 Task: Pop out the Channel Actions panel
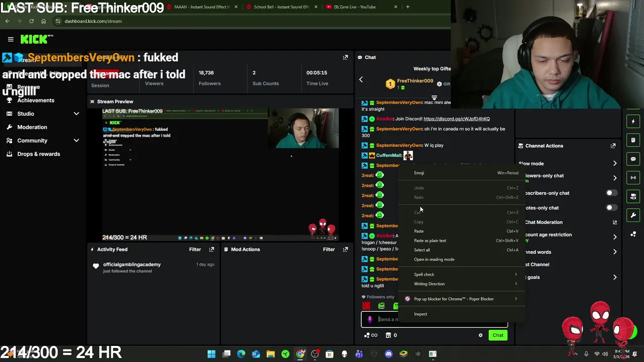pos(613,146)
